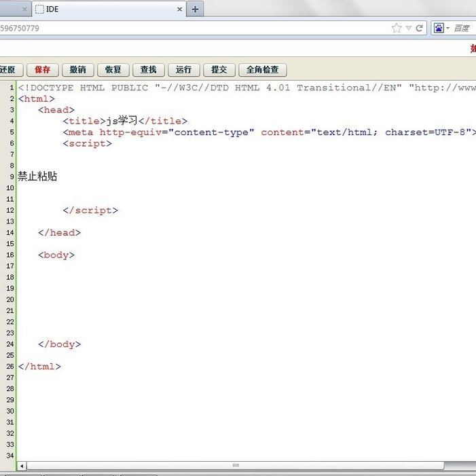Switch to the IDE browser tab
Screen dimensions: 476x476
(x=109, y=10)
